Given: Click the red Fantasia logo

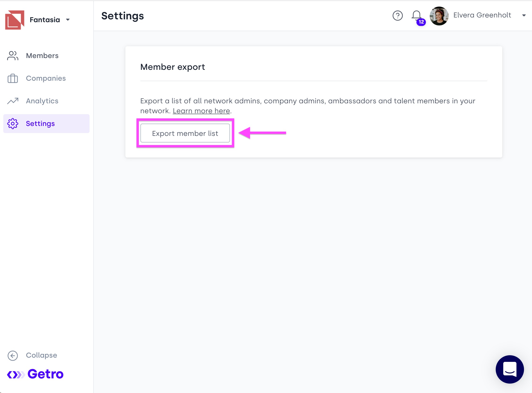Looking at the screenshot, I should [x=15, y=20].
